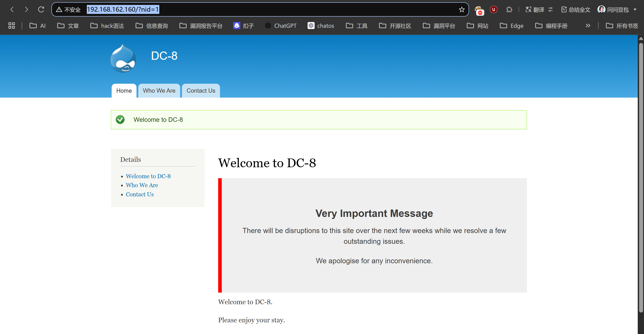
Task: Click the Drupal drop logo
Action: point(123,59)
